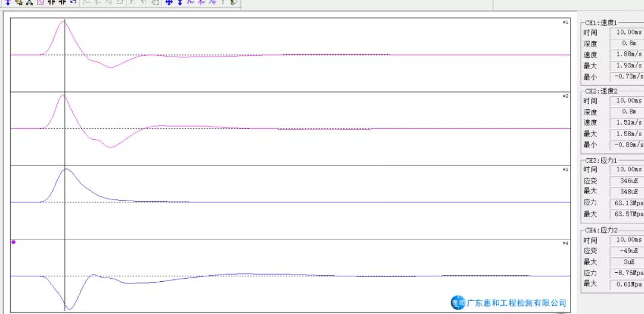Viewport: 644px width, 314px height.
Task: Click the CH3 应变 label
Action: (x=590, y=181)
